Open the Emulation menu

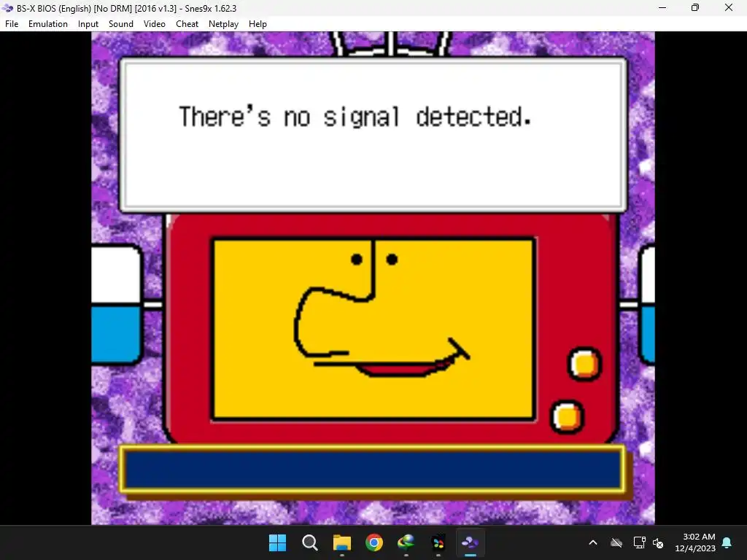tap(47, 24)
